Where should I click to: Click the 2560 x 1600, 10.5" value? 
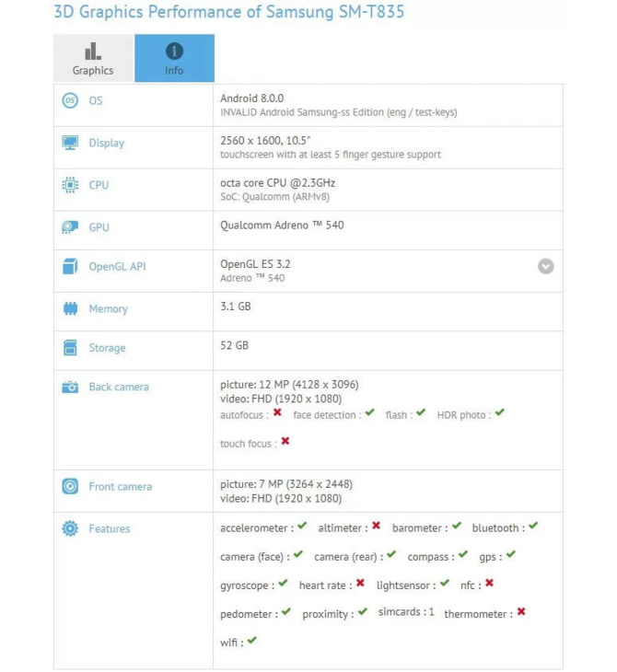(x=265, y=141)
